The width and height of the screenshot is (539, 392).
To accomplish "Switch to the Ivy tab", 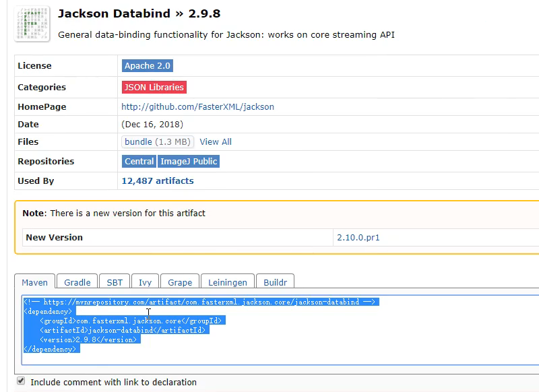I will (145, 282).
